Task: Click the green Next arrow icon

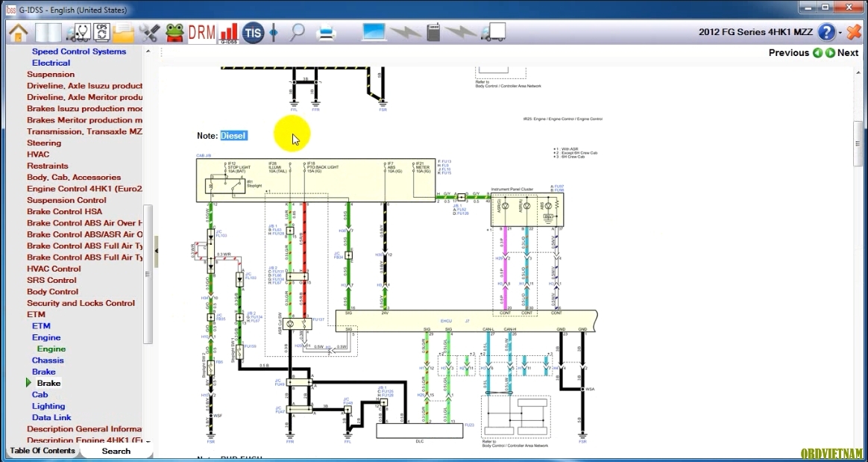Action: click(x=830, y=53)
